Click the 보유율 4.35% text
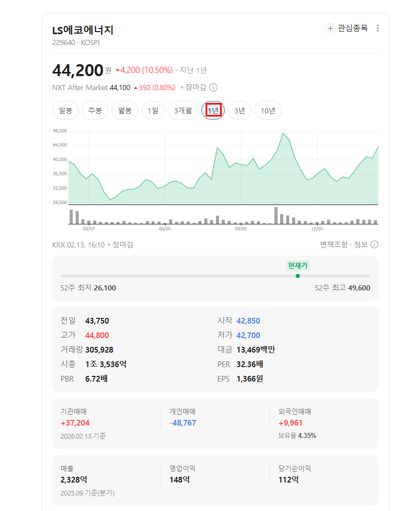This screenshot has height=511, width=420. tap(297, 436)
